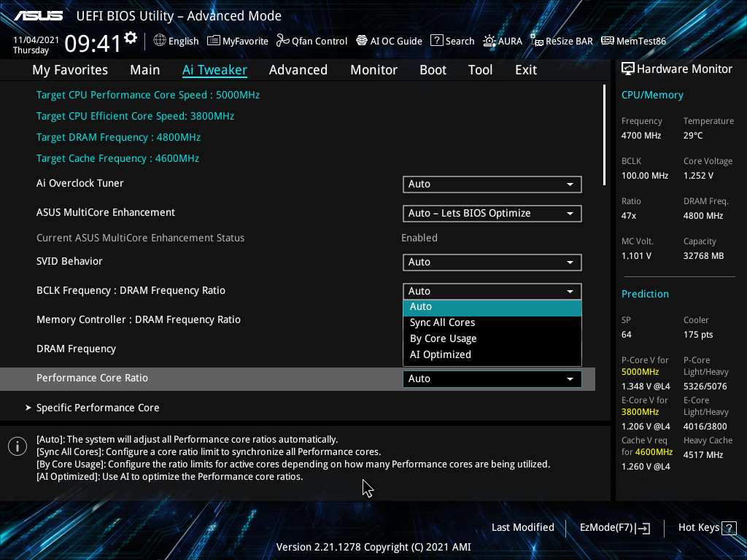Open SVID Behavior dropdown
Viewport: 747px width, 560px height.
point(492,262)
